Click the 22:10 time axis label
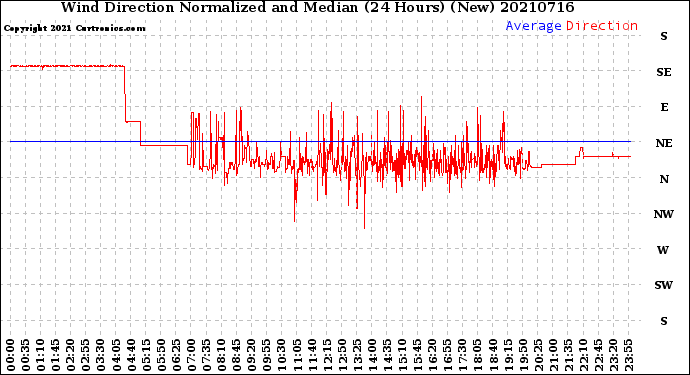 pyautogui.click(x=583, y=355)
